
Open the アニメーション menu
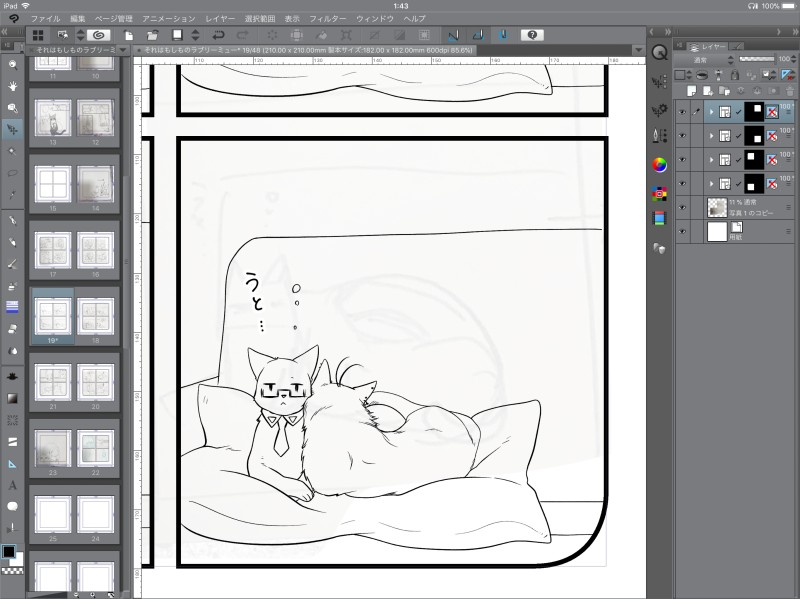click(x=168, y=18)
